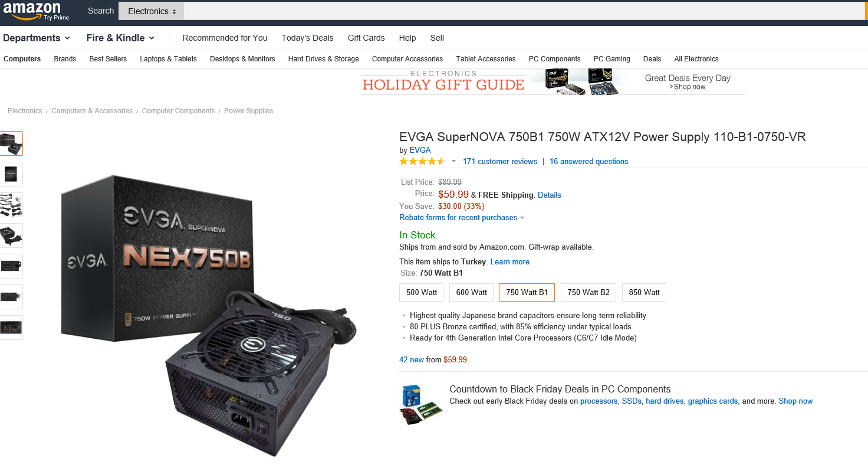Expand the Departments menu
The width and height of the screenshot is (868, 468).
37,38
